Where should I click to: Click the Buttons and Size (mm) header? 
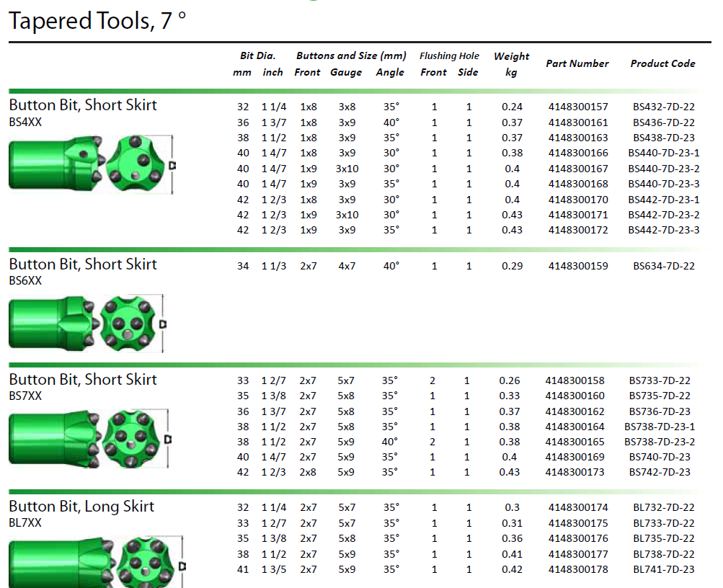(351, 55)
